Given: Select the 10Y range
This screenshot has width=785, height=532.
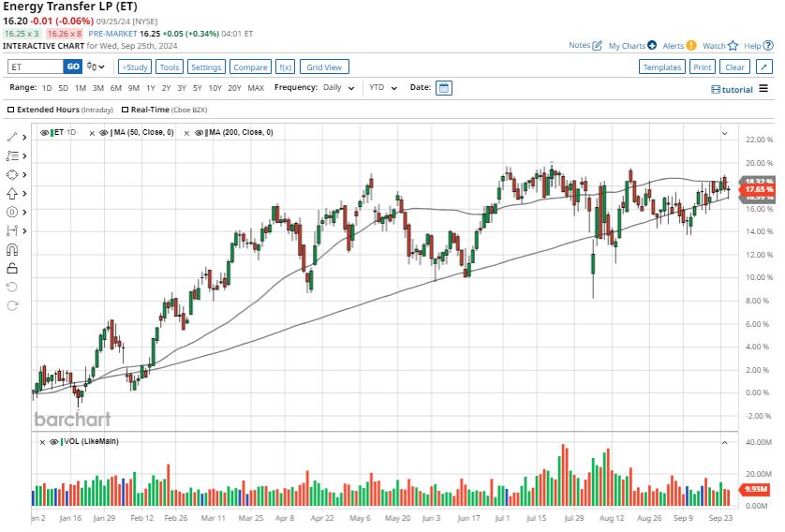Looking at the screenshot, I should (x=215, y=88).
